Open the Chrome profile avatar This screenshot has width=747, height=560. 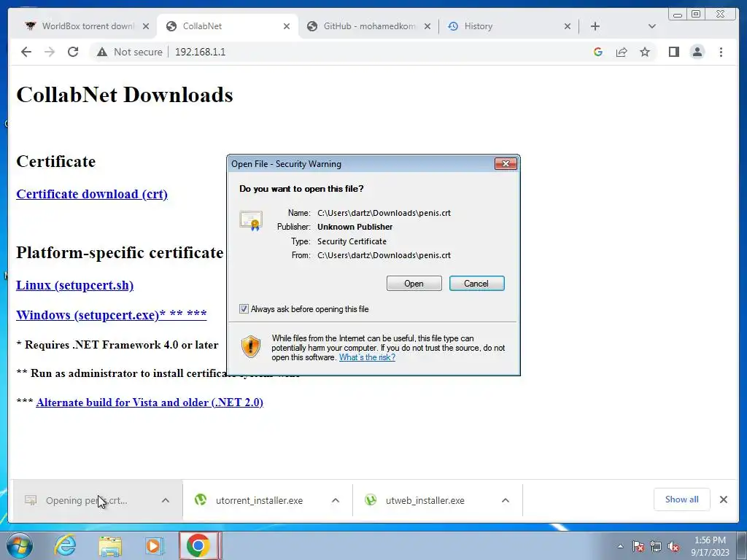point(697,52)
